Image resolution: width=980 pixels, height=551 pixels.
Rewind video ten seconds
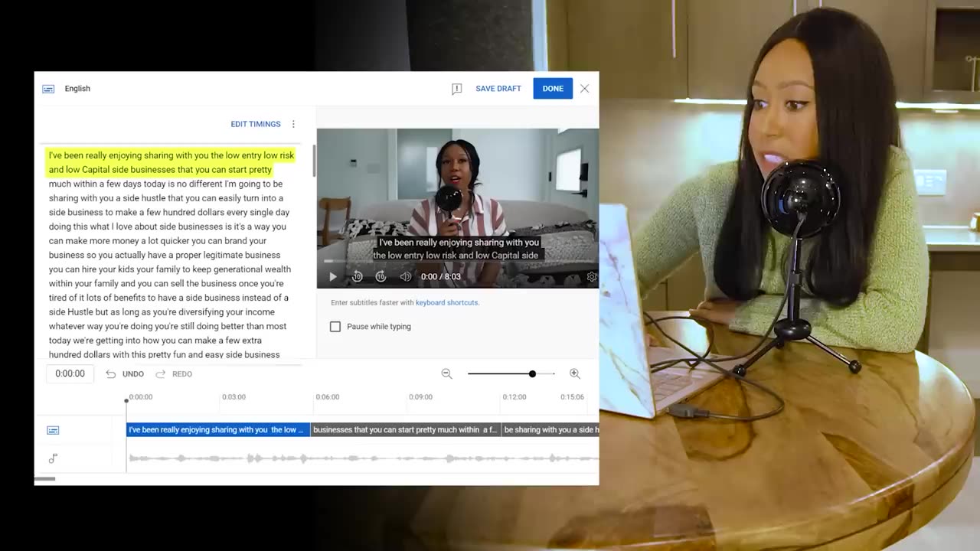point(357,277)
